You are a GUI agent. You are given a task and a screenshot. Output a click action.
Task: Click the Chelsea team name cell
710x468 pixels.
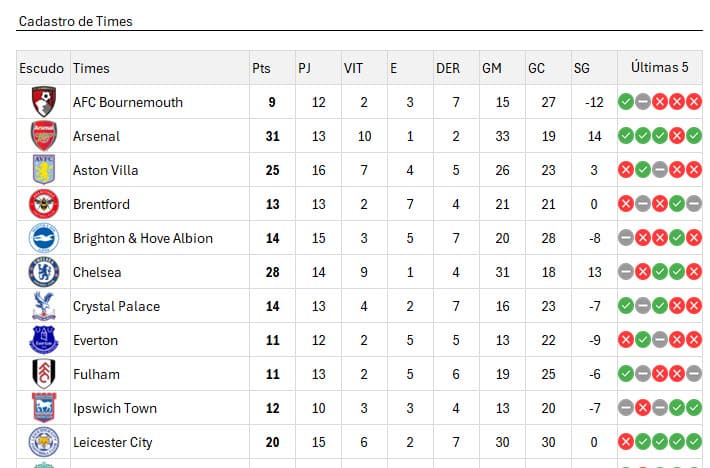click(159, 272)
